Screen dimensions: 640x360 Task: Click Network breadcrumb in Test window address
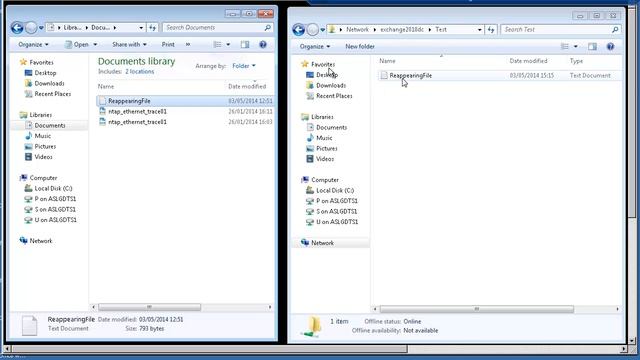(x=357, y=30)
